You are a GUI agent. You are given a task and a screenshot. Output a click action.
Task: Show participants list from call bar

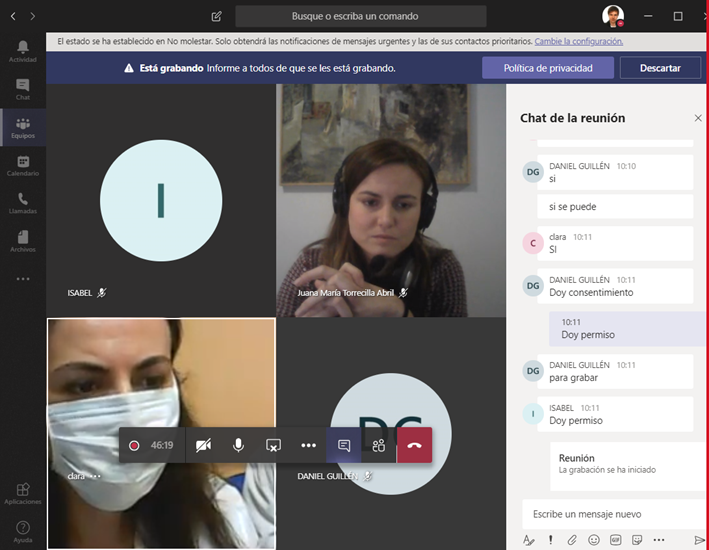(378, 445)
